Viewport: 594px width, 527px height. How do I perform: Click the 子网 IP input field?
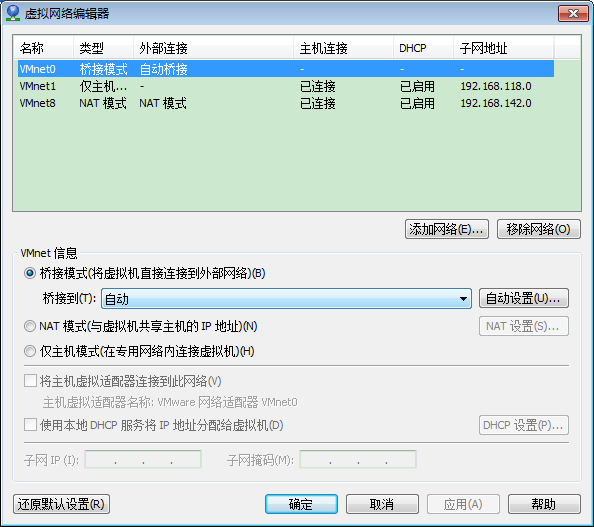tap(143, 459)
